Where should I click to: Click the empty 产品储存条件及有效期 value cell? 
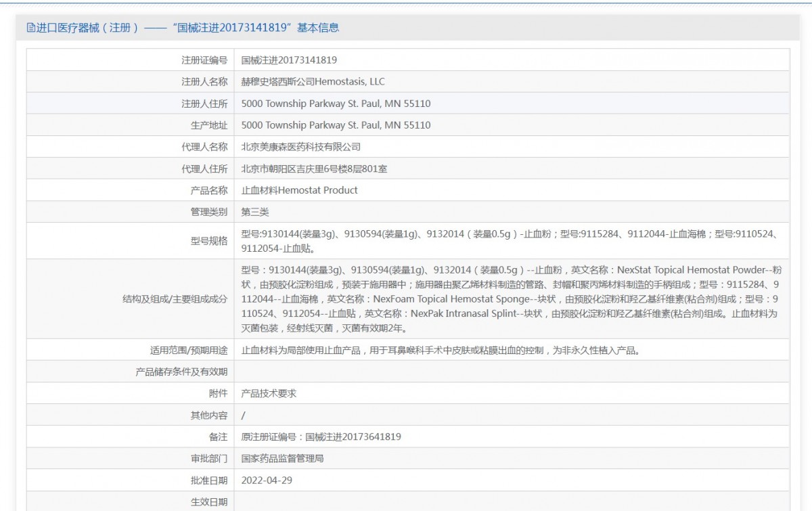click(511, 372)
